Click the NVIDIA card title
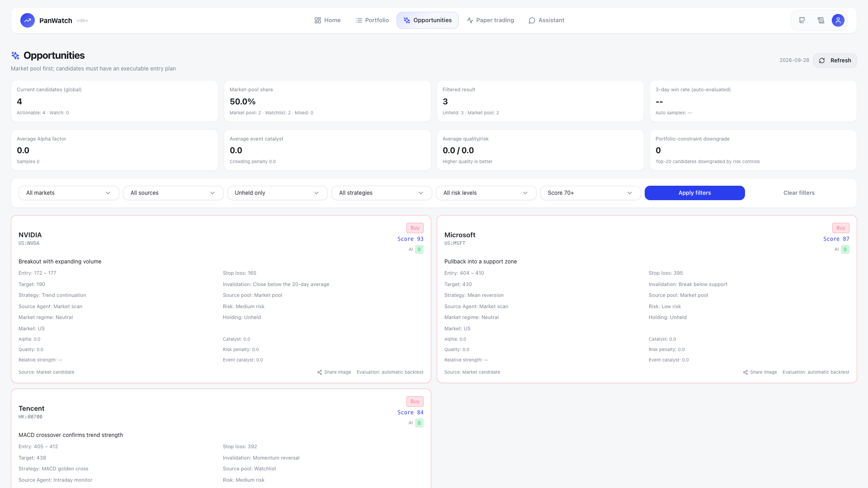 tap(30, 235)
